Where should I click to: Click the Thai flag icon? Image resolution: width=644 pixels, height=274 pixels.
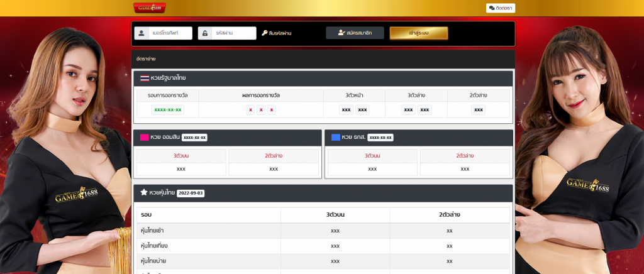point(145,78)
